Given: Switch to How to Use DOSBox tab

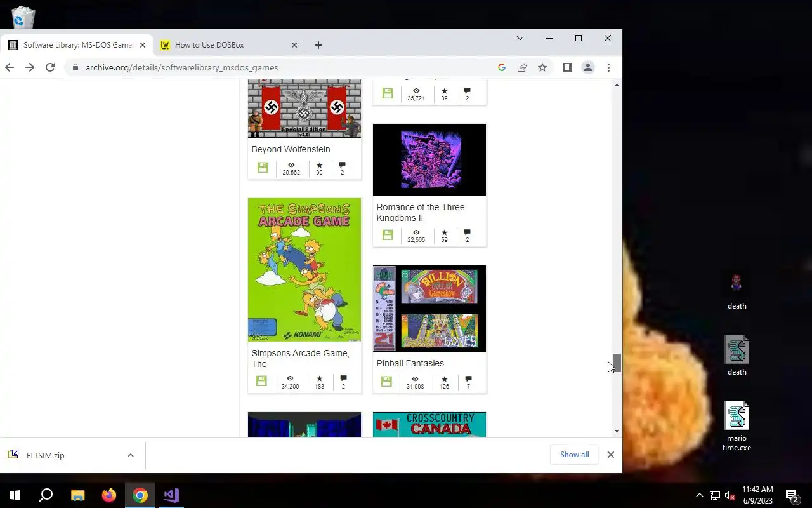Looking at the screenshot, I should pyautogui.click(x=228, y=45).
